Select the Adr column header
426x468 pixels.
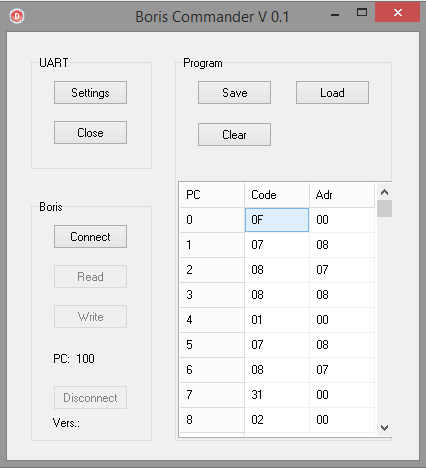tap(342, 195)
